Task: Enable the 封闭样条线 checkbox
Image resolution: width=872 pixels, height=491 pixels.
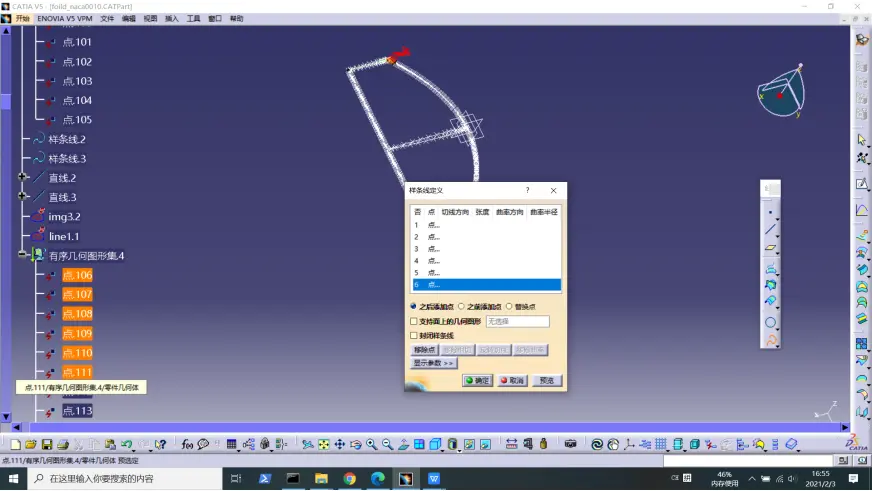Action: tap(413, 335)
